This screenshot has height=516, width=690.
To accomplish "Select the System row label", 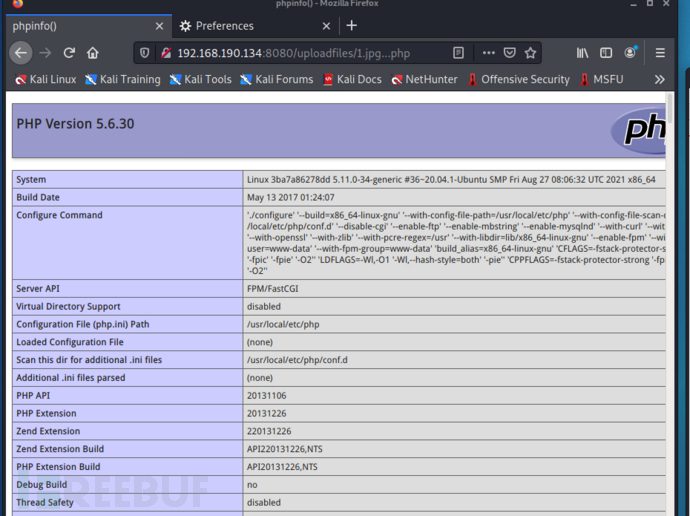I will (x=31, y=179).
